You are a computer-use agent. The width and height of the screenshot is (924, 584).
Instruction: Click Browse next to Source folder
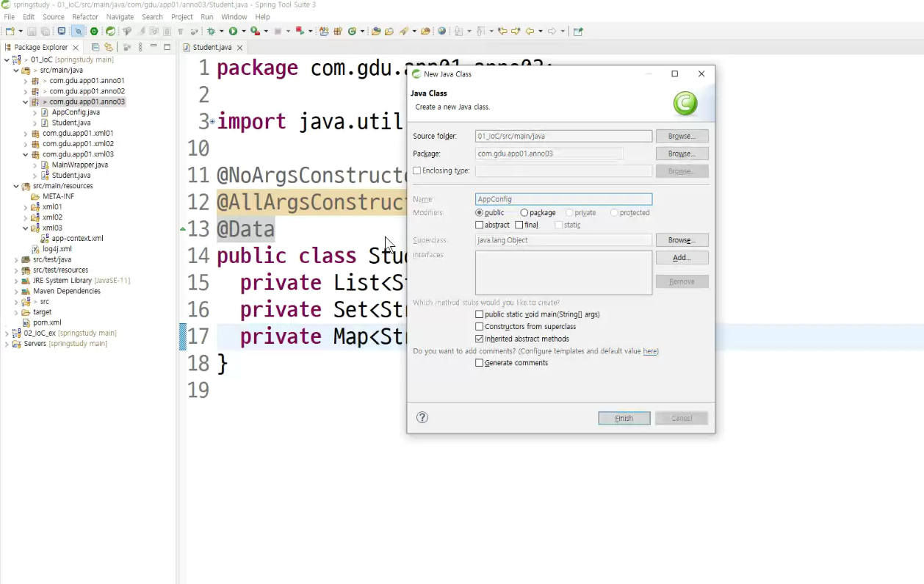[682, 136]
